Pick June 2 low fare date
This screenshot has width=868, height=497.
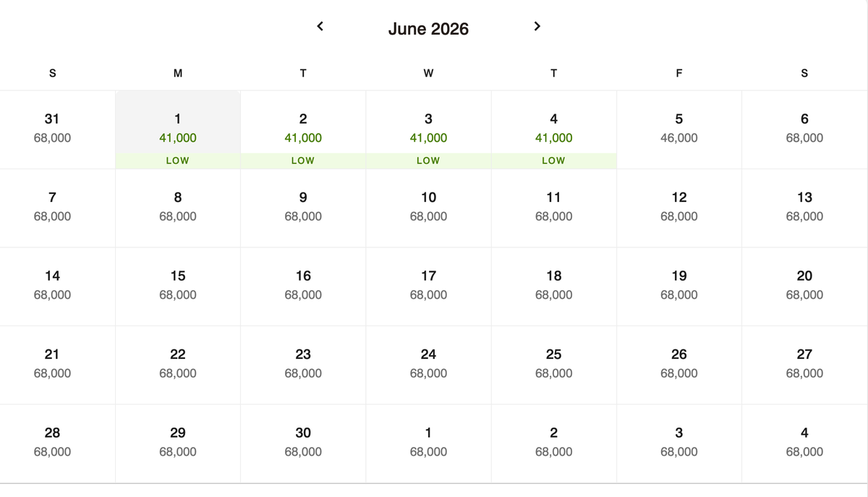click(x=303, y=129)
